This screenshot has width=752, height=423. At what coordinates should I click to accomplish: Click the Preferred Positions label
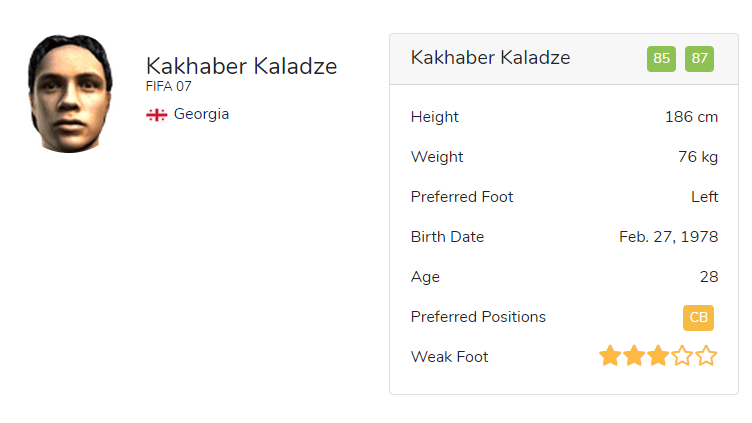point(478,317)
